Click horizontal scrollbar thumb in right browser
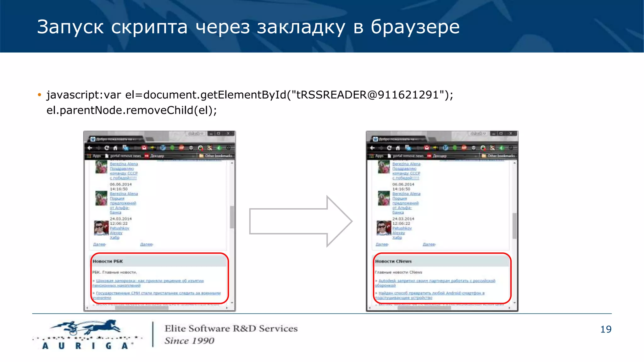 coord(424,308)
